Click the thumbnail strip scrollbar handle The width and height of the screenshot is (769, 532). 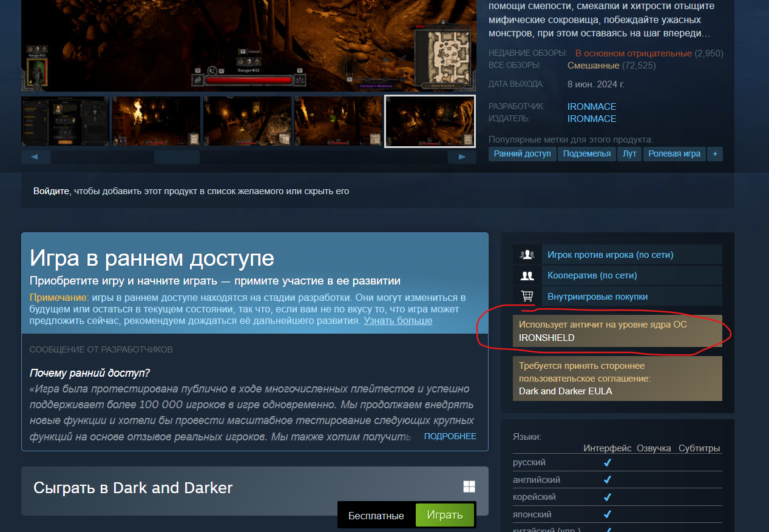[177, 157]
